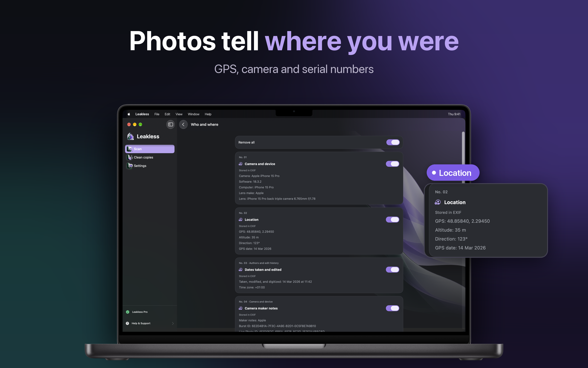Open Settings in the sidebar
588x368 pixels.
click(150, 166)
